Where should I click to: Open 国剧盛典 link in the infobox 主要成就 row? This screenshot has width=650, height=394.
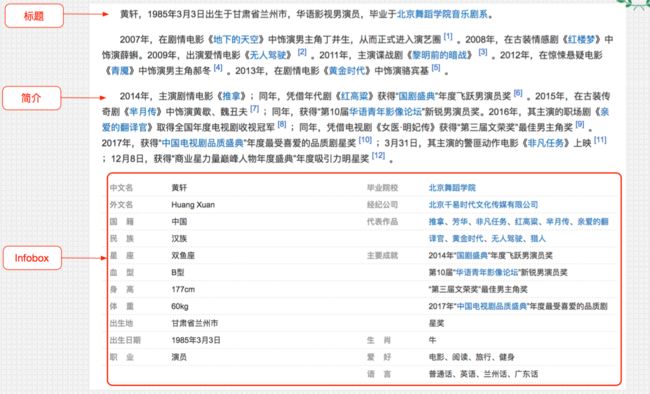pos(472,256)
